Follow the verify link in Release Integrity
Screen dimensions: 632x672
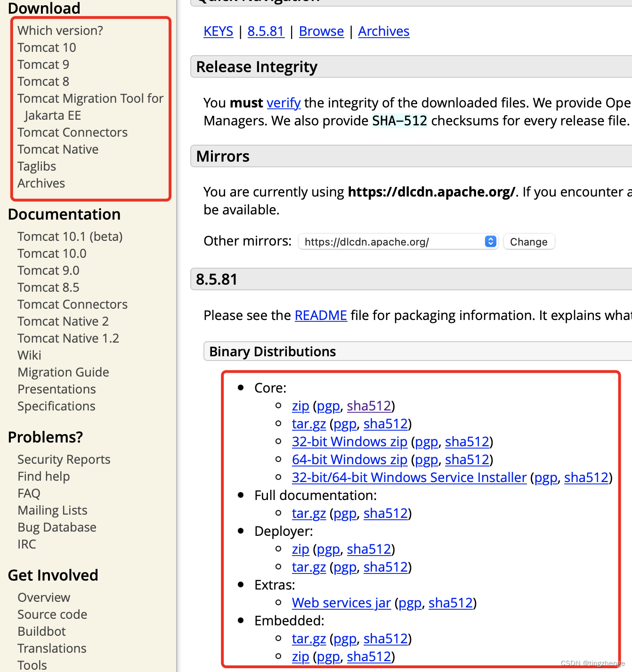click(284, 103)
